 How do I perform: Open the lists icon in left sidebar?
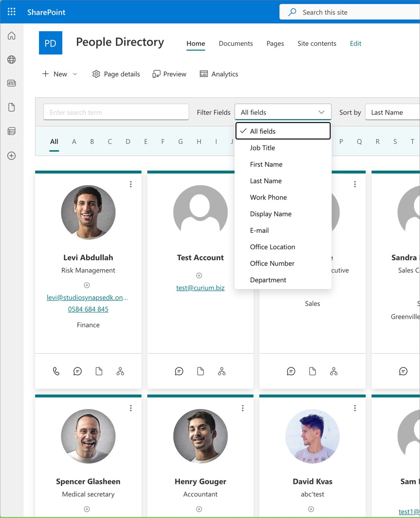(12, 131)
